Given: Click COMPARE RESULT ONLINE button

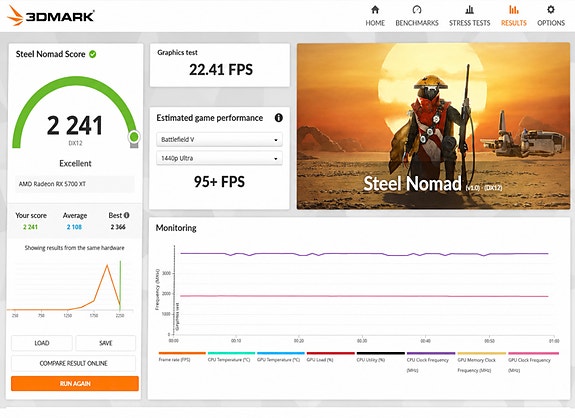Looking at the screenshot, I should [73, 363].
